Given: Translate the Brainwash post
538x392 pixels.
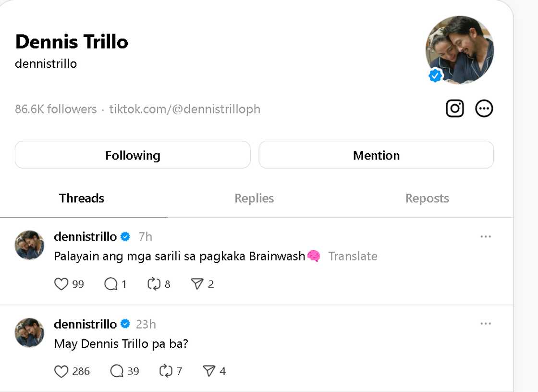Looking at the screenshot, I should tap(353, 257).
